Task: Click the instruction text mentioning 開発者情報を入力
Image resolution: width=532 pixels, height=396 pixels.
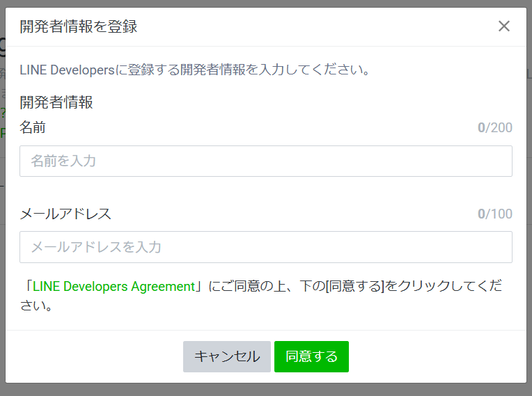Action: pos(194,70)
